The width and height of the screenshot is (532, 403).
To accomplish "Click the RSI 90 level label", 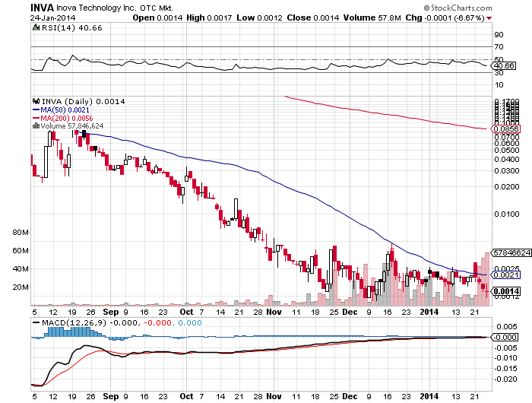I will pyautogui.click(x=499, y=35).
